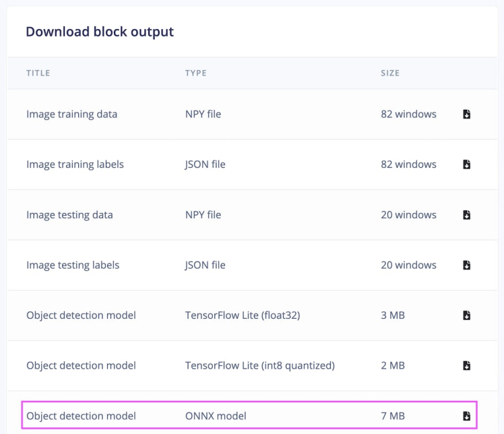Download the Image training labels JSON file
Screen dimensions: 504x434
(x=466, y=164)
